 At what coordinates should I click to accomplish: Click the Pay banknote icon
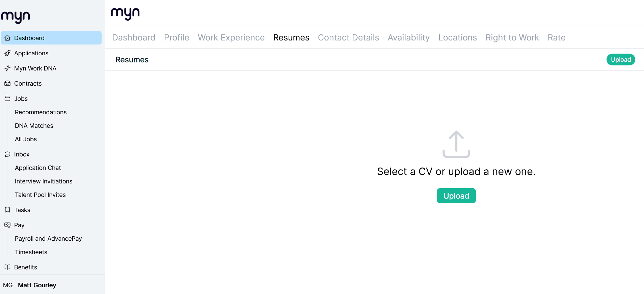[7, 225]
